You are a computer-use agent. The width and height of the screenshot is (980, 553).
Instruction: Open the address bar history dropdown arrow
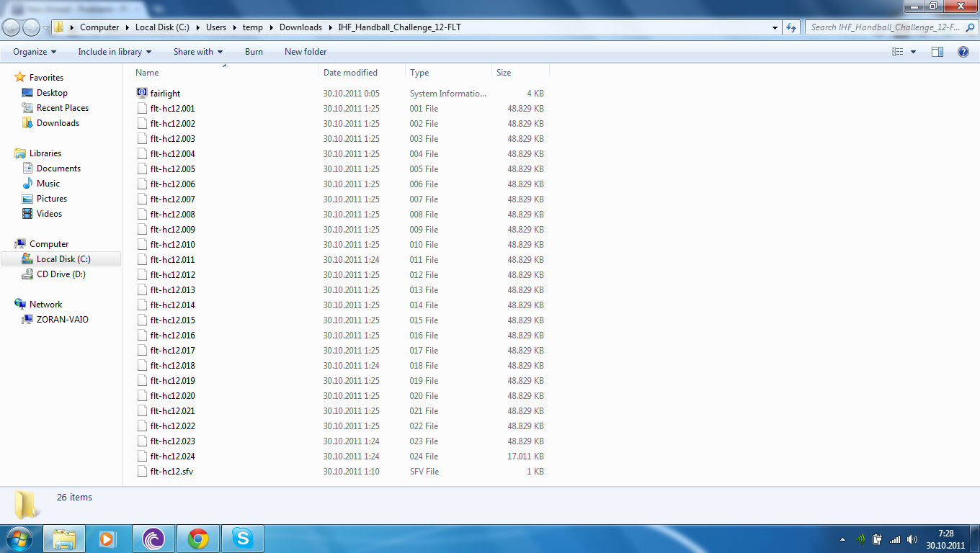pyautogui.click(x=775, y=27)
